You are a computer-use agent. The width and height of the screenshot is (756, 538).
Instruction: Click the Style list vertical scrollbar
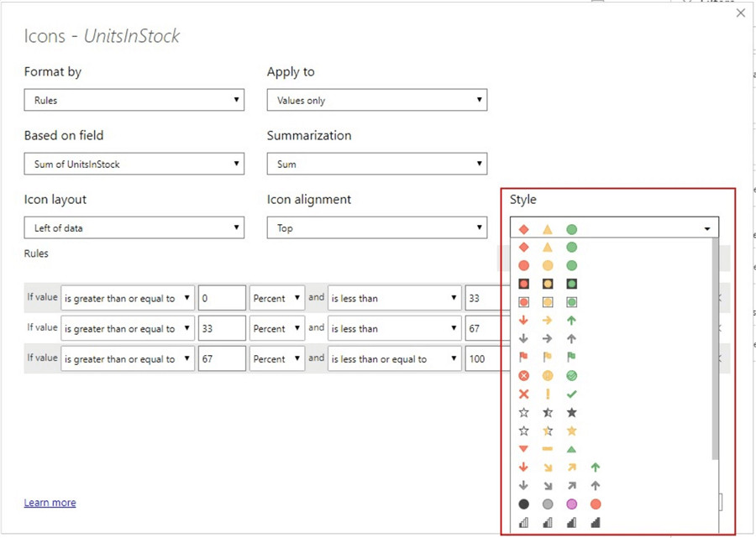tap(715, 353)
